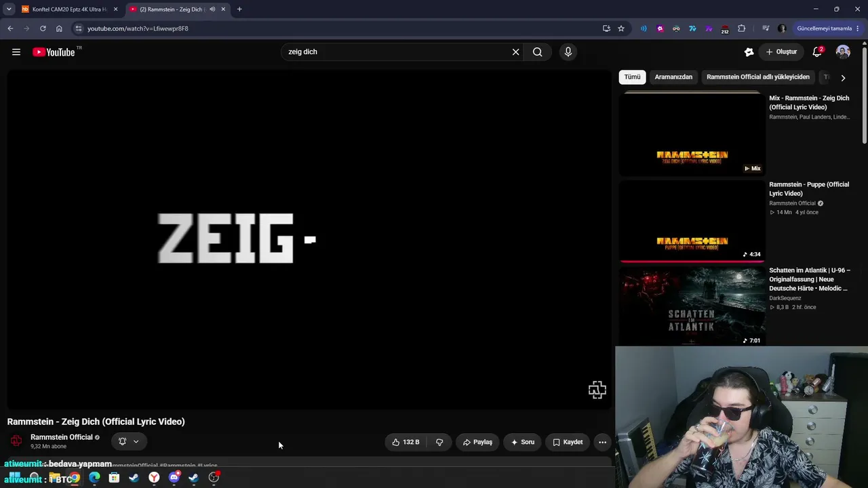The image size is (868, 488).
Task: Install the page as an app
Action: tap(606, 28)
